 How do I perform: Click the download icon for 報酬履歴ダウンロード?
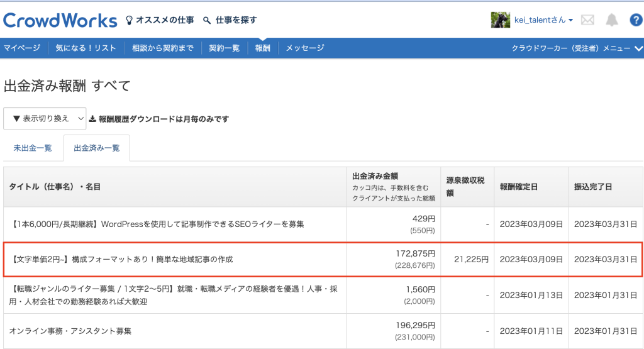[x=92, y=119]
